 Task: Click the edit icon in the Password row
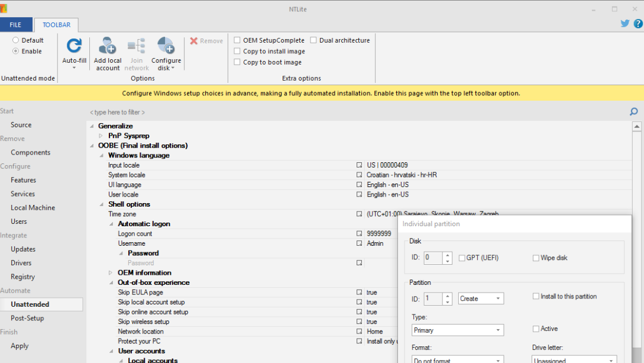[360, 263]
